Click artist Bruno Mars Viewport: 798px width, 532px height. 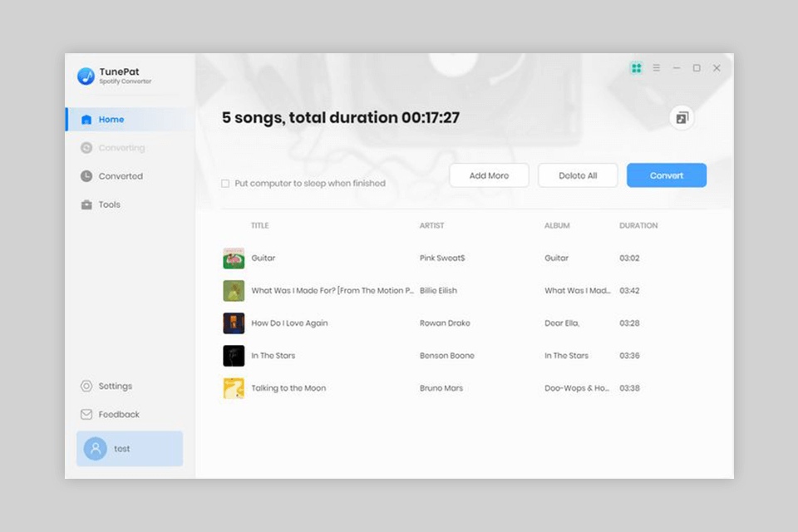click(x=441, y=388)
